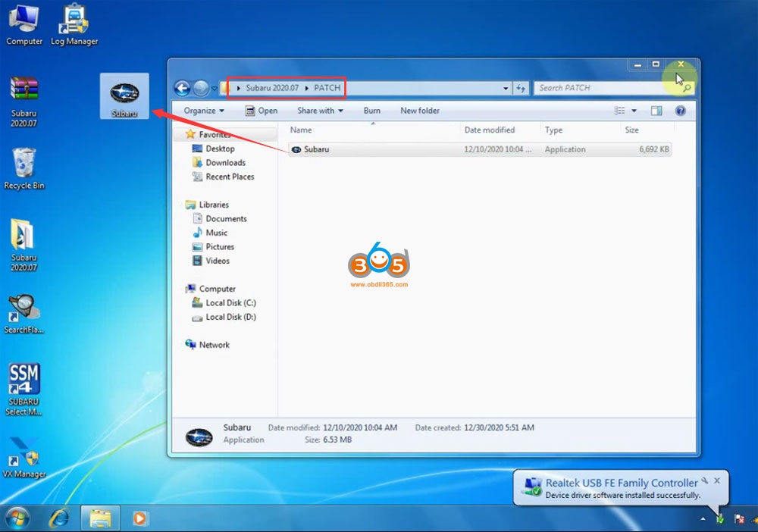Minimize the PATCH Explorer window
Image resolution: width=758 pixels, height=532 pixels.
(x=638, y=64)
